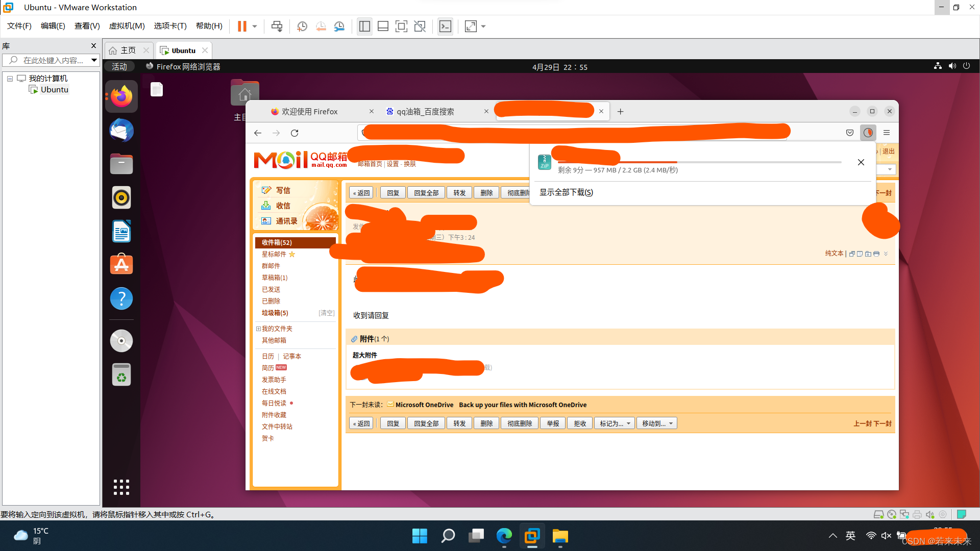Click the download progress bar
Viewport: 980px width, 551px height.
(699, 162)
